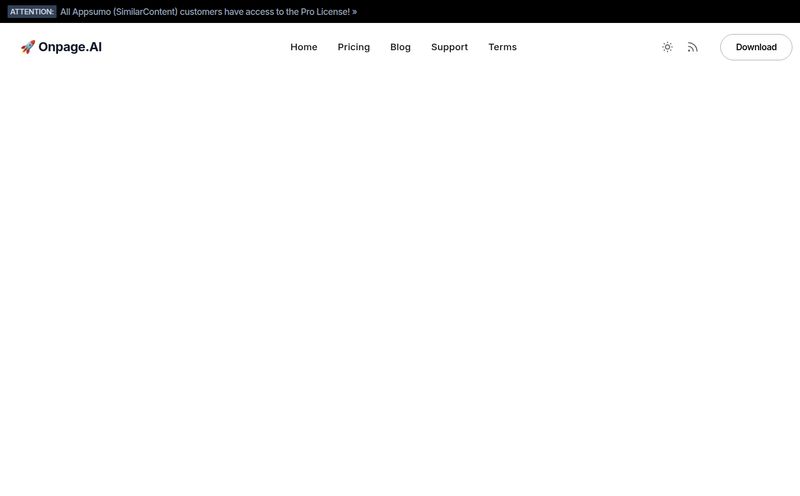The width and height of the screenshot is (800, 496).
Task: Toggle the light/dark theme sun icon
Action: [667, 47]
